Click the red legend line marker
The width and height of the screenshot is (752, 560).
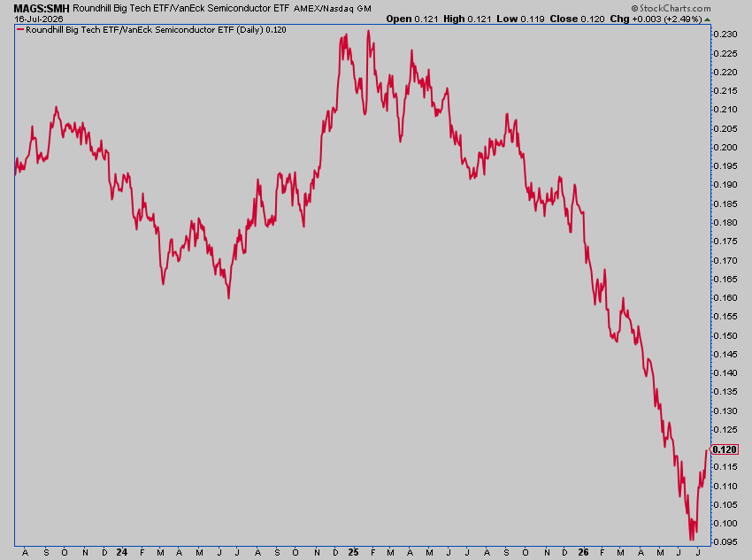tap(20, 30)
